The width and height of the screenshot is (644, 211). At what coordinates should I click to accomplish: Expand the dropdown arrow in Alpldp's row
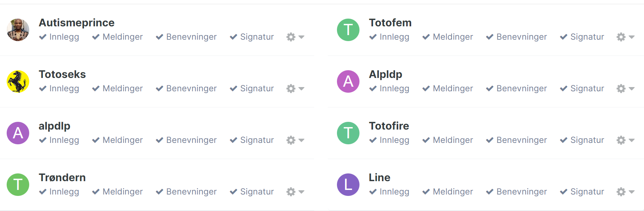click(x=631, y=89)
